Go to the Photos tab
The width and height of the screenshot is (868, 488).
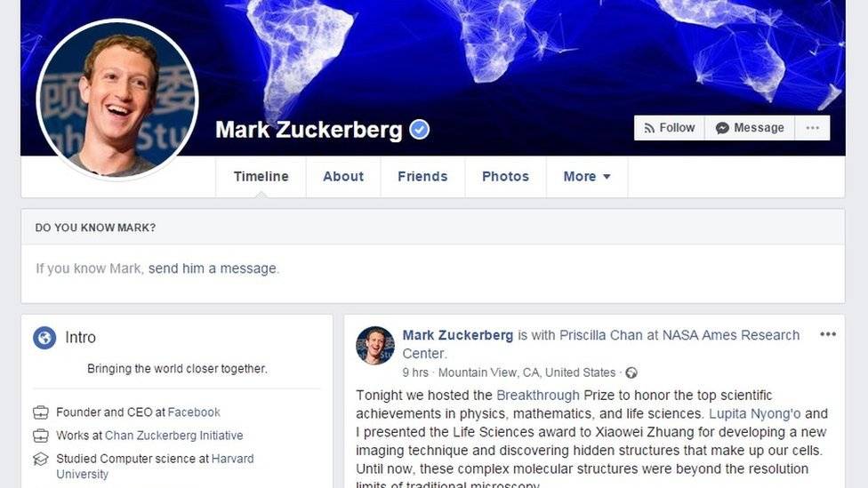(x=505, y=177)
